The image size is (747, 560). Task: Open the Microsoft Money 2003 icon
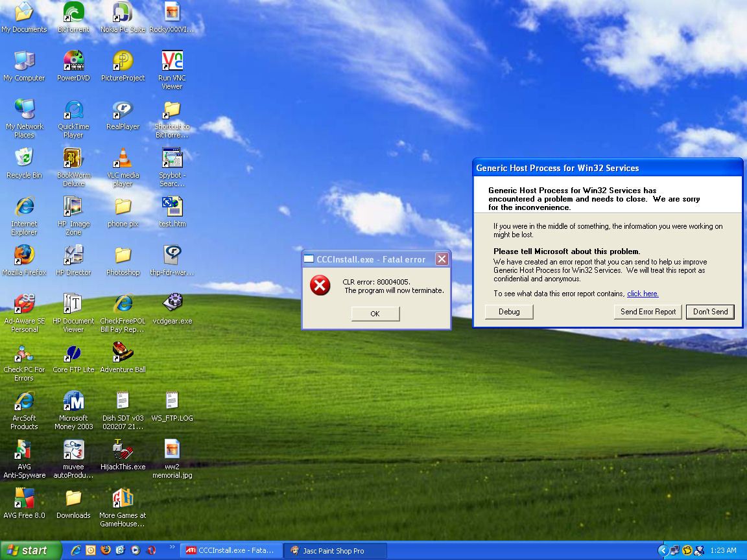(73, 410)
